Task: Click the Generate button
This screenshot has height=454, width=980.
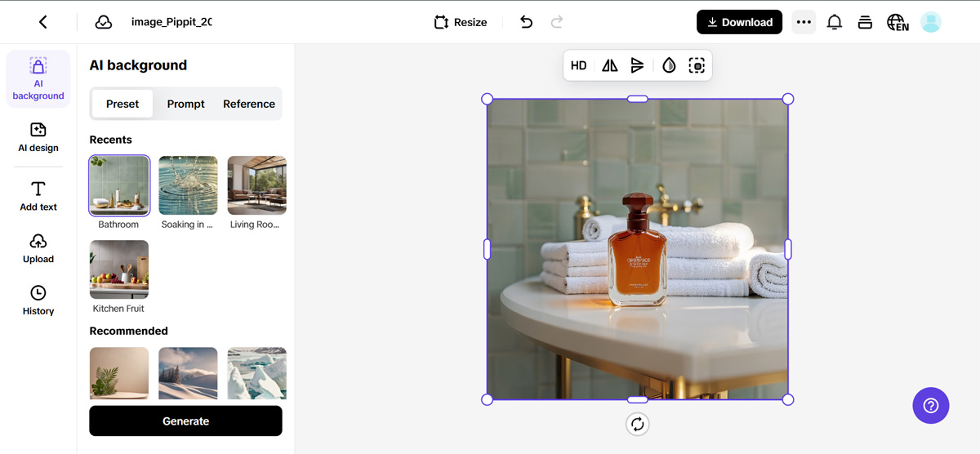Action: (x=185, y=421)
